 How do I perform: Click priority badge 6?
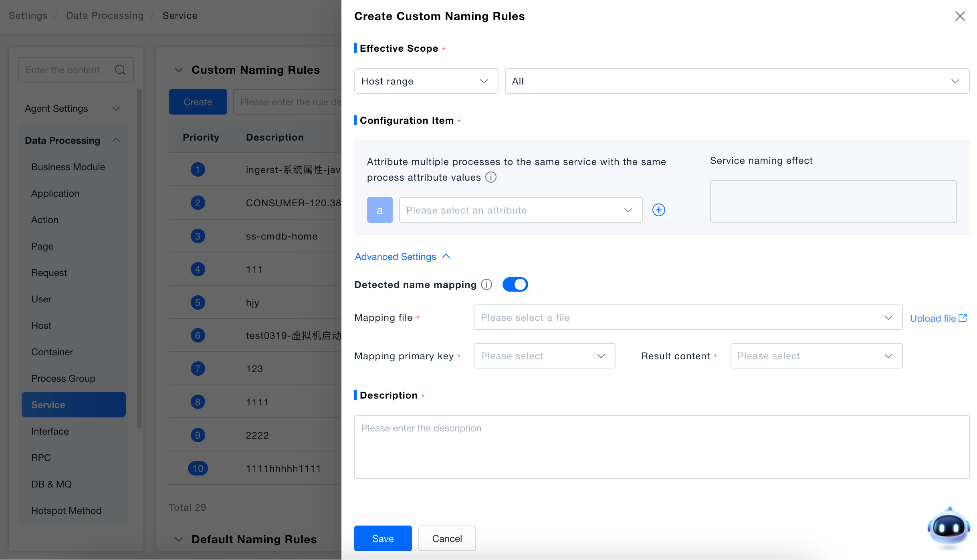pos(198,335)
